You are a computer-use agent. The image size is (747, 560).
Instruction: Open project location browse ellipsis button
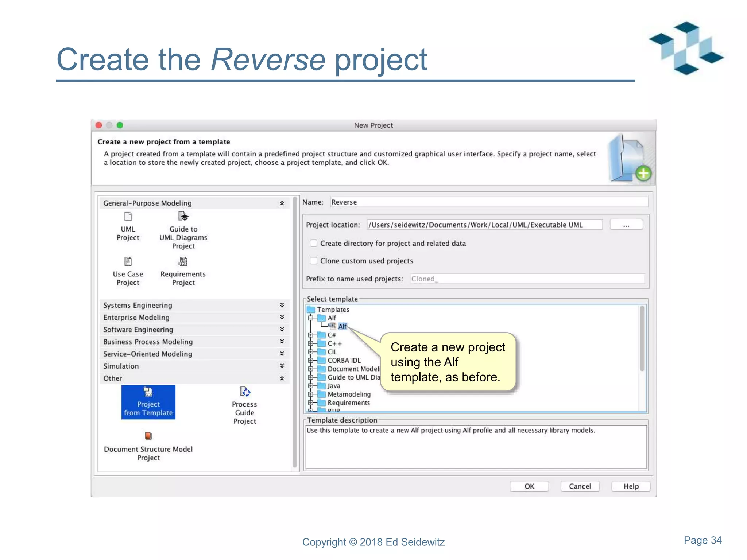tap(626, 225)
